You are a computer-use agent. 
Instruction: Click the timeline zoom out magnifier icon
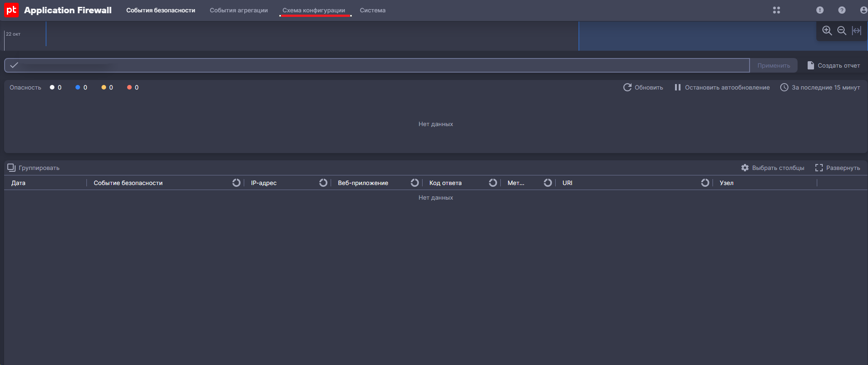[x=841, y=31]
